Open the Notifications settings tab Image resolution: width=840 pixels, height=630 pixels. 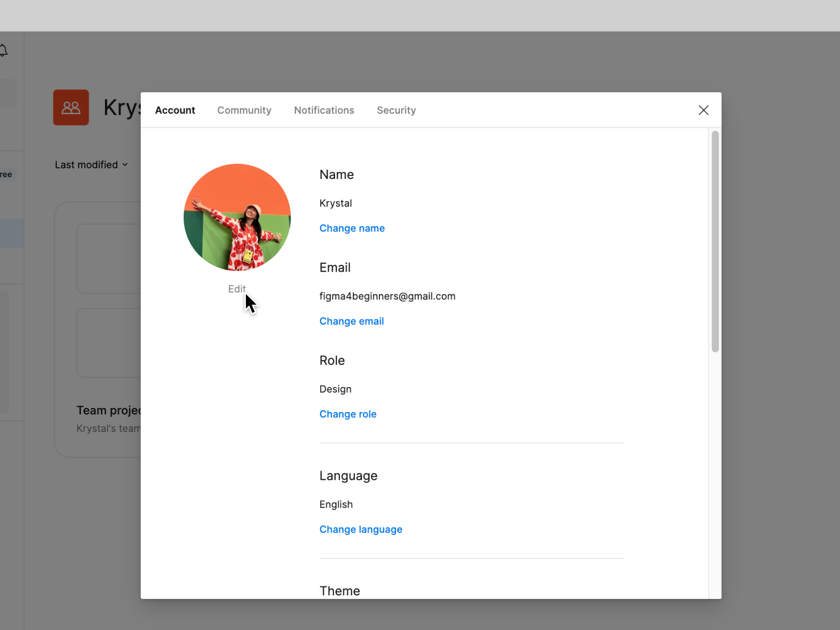(x=324, y=110)
